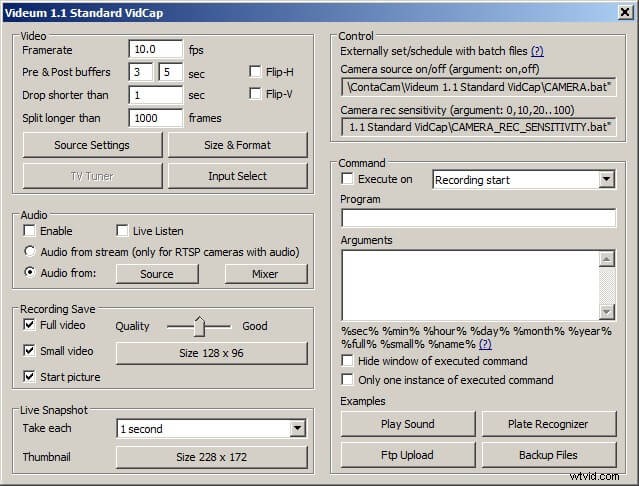
Task: Click the CAMERA.bat path field
Action: tap(478, 87)
